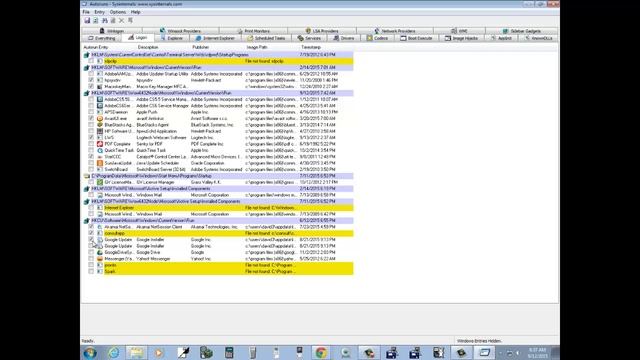This screenshot has height=360, width=640.
Task: Enable the SwitchBoard entry checkbox
Action: point(91,169)
